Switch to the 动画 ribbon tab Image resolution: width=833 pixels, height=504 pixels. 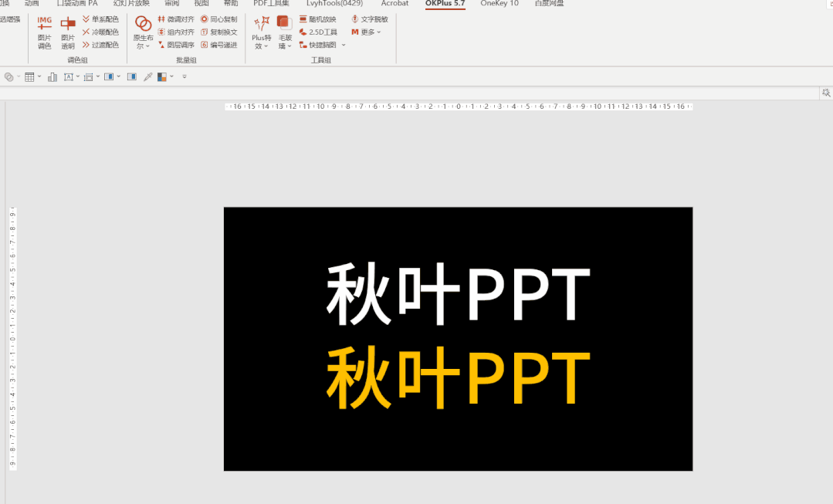(32, 3)
